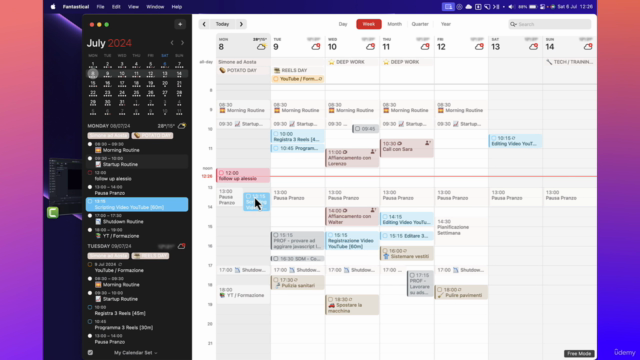This screenshot has height=360, width=640.
Task: Jump to Today
Action: [222, 24]
